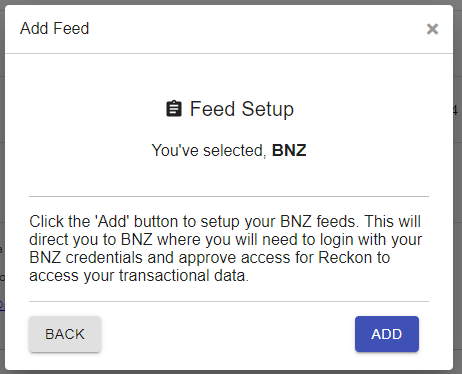Click the dimmed background left of dialog
Image resolution: width=462 pixels, height=374 pixels.
[x=2, y=167]
